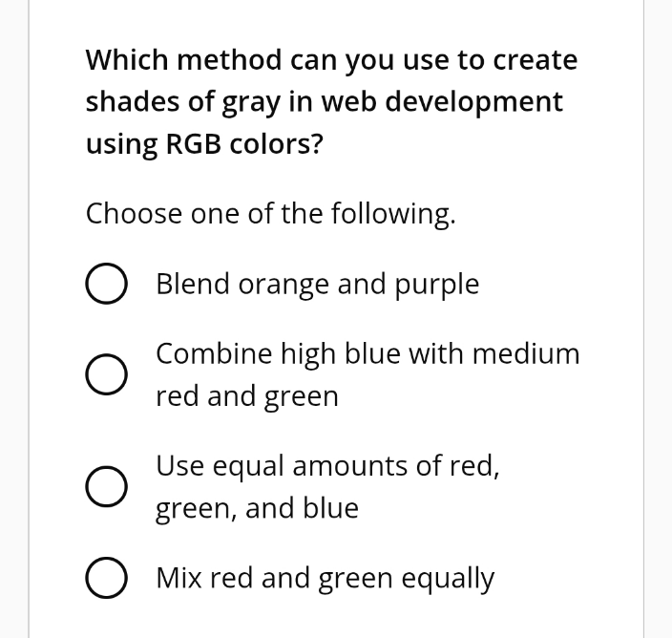Click the 'red and green' continuation line
The width and height of the screenshot is (672, 638).
[x=247, y=396]
